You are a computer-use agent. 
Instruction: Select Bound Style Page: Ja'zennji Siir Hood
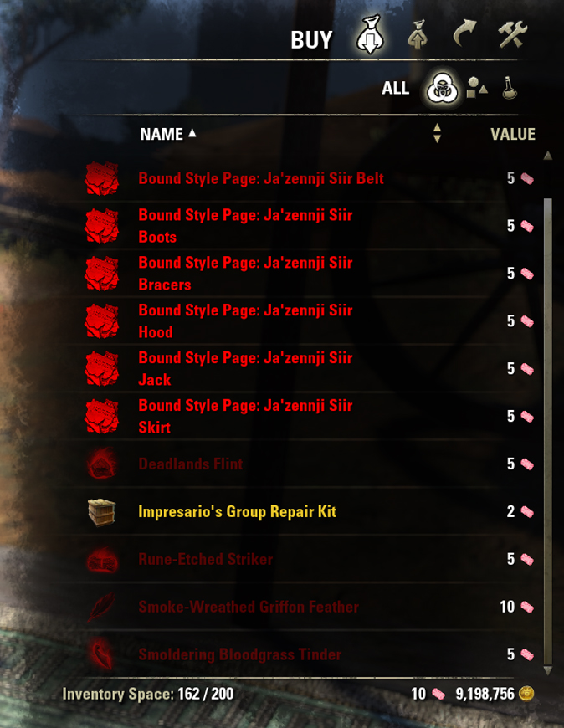[x=308, y=321]
